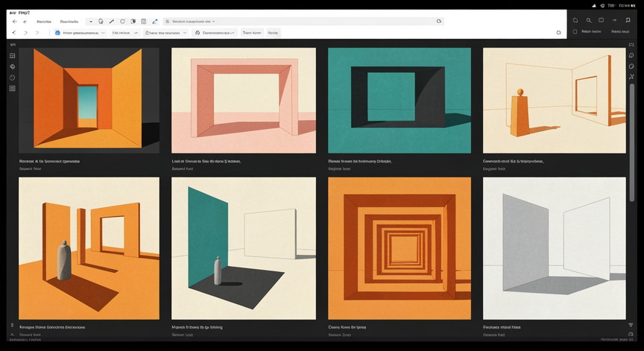Open the grey monochrome panels thumbnail
The image size is (644, 351).
[x=555, y=248]
